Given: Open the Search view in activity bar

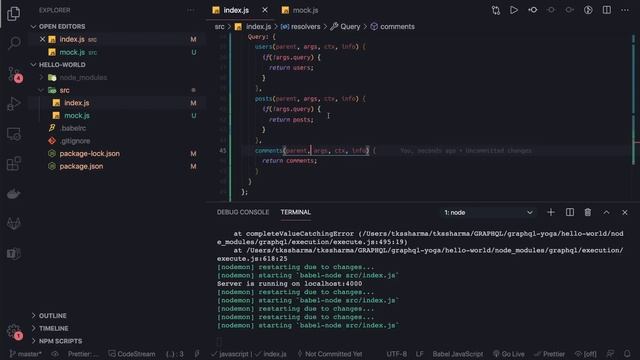Looking at the screenshot, I should click(x=13, y=43).
